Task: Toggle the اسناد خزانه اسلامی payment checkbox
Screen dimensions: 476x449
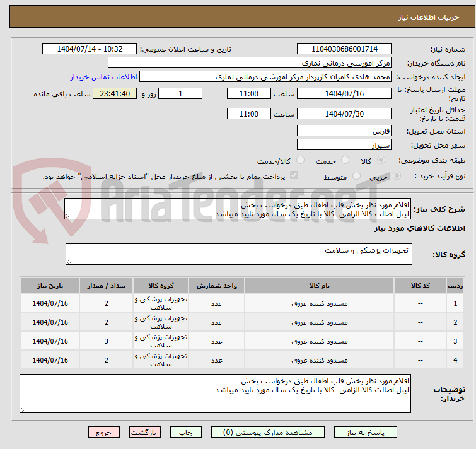Action: tap(294, 176)
